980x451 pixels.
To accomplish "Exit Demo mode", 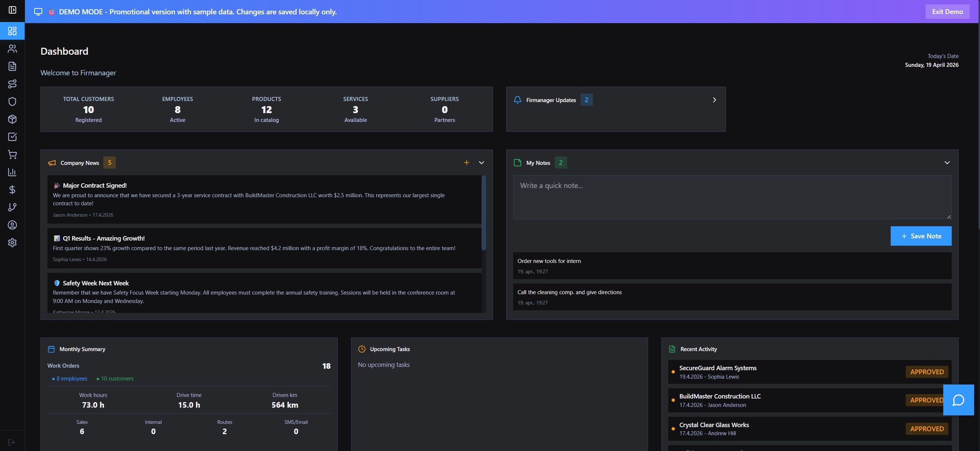I will 947,12.
